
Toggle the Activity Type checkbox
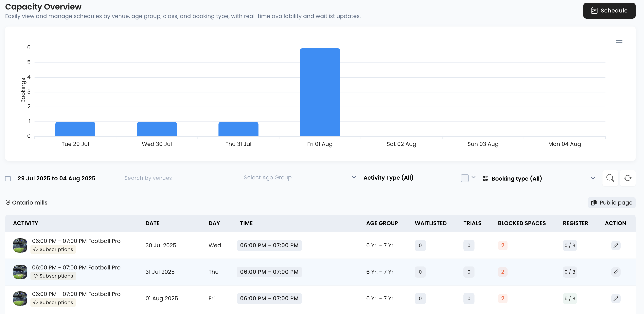(464, 178)
